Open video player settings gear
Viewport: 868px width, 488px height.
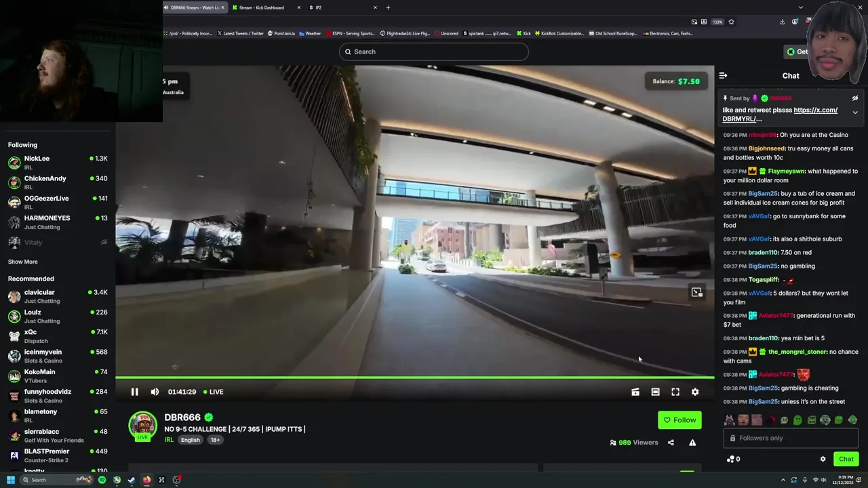pyautogui.click(x=695, y=392)
